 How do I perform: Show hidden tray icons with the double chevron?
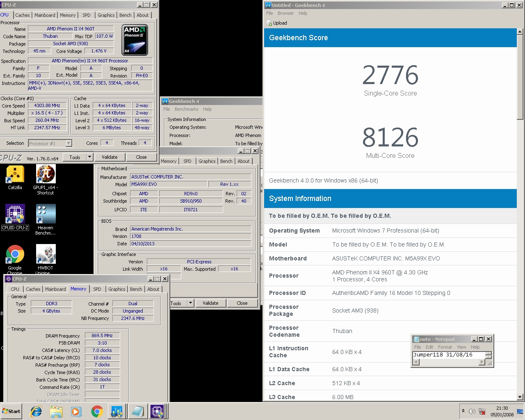coord(463,411)
